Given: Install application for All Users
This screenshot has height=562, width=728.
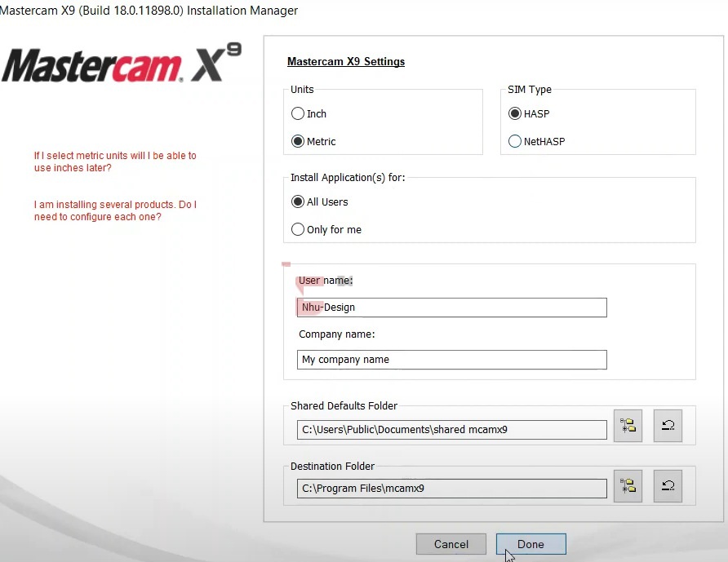Looking at the screenshot, I should [x=298, y=201].
